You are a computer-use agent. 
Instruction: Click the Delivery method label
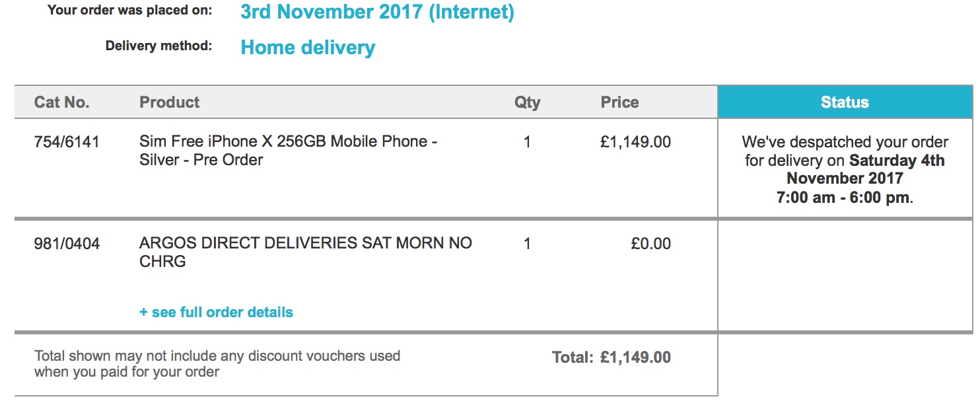coord(158,46)
